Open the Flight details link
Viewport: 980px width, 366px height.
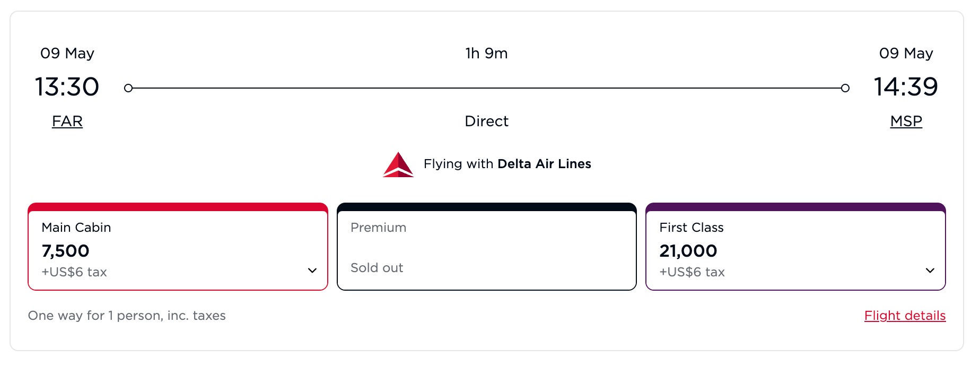click(x=905, y=316)
